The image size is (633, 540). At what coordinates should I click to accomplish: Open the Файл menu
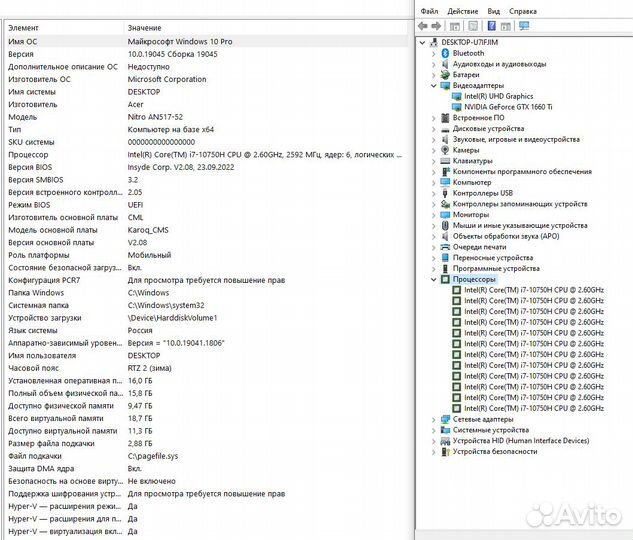click(429, 11)
